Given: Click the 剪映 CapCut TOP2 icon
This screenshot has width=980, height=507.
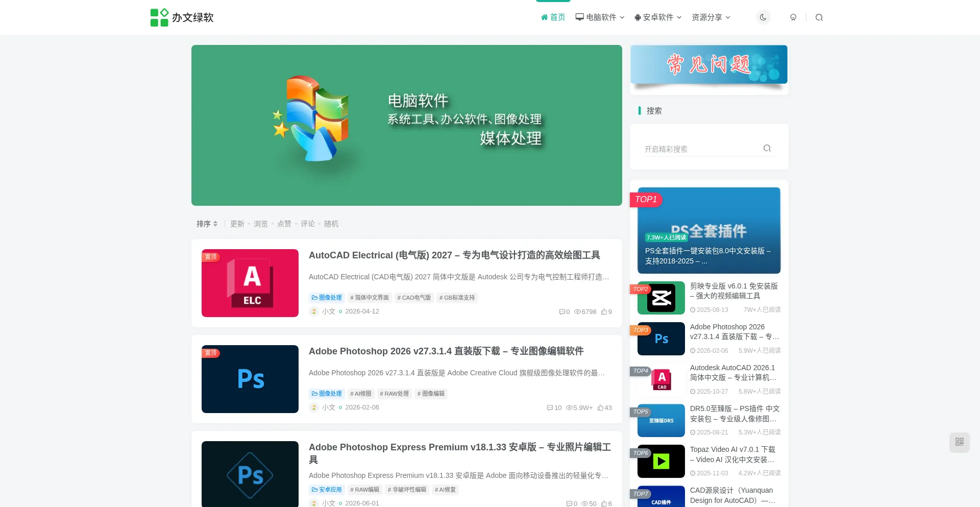Looking at the screenshot, I should pos(661,298).
